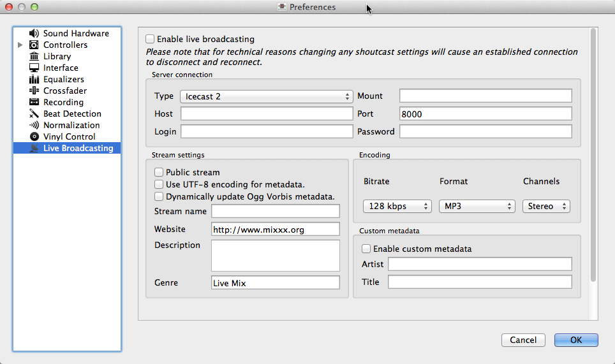Click the Equalizers bars icon
The height and width of the screenshot is (364, 615).
[x=34, y=79]
